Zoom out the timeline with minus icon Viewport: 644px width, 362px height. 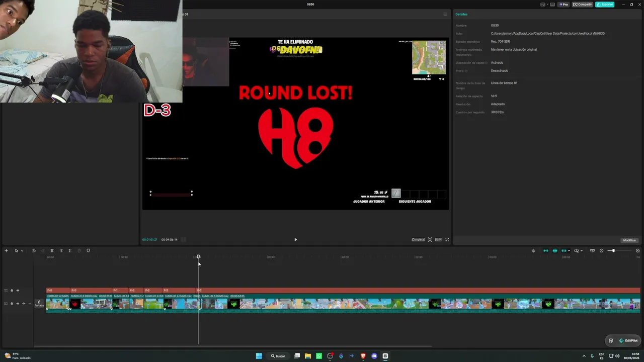click(601, 250)
